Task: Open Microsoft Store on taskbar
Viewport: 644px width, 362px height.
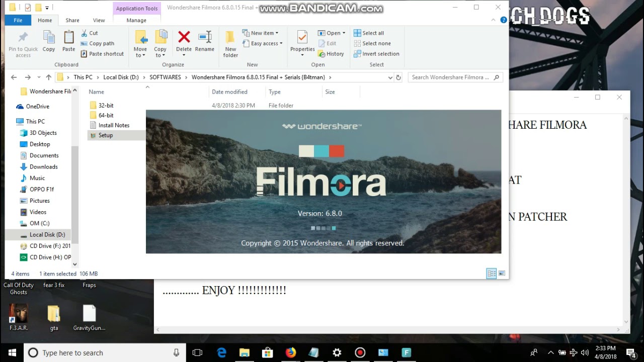Action: (x=268, y=353)
